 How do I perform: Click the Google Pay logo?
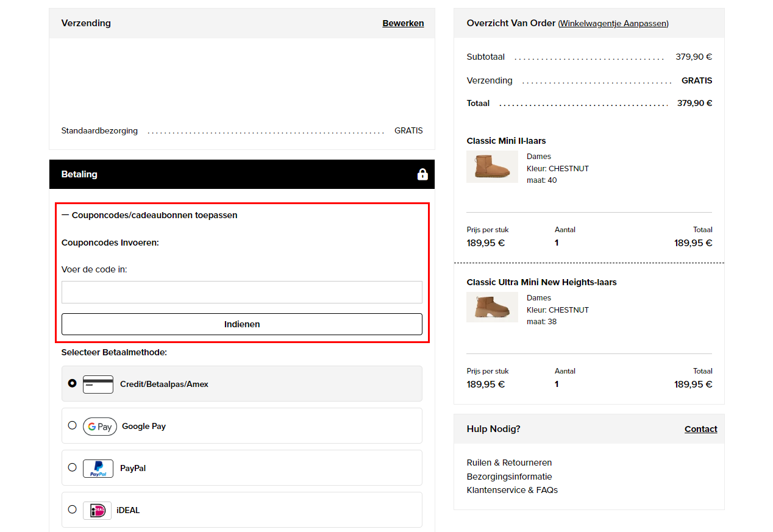[99, 427]
